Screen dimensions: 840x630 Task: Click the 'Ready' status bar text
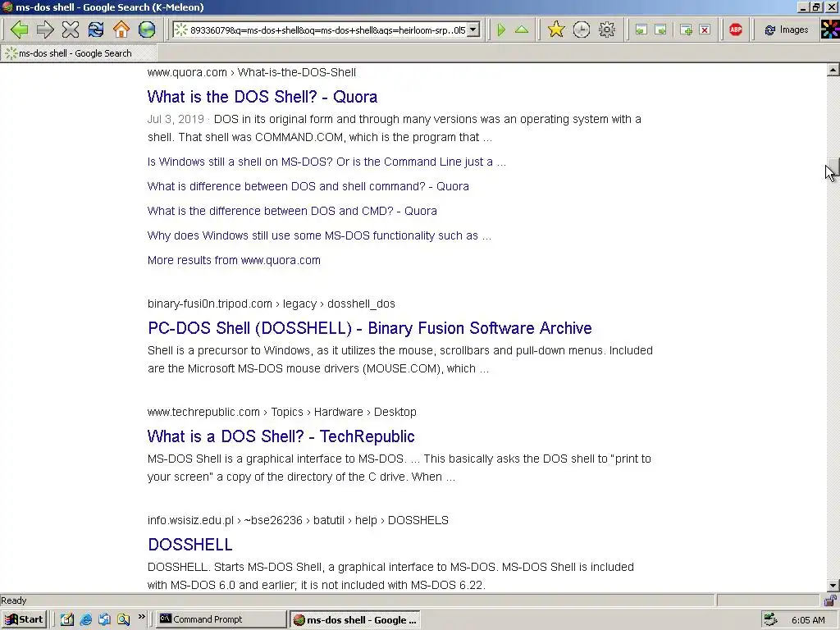click(14, 600)
